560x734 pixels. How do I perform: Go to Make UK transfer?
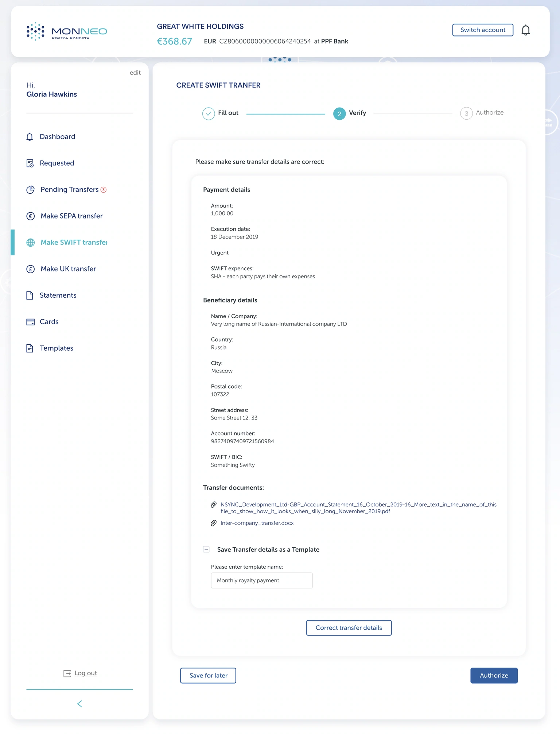coord(69,269)
